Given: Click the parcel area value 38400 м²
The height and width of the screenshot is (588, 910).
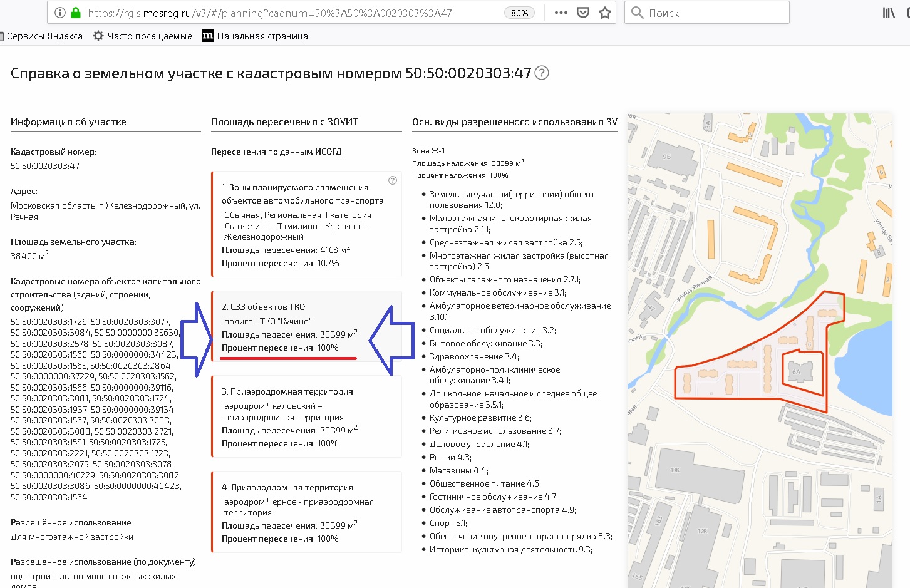Looking at the screenshot, I should (x=29, y=255).
